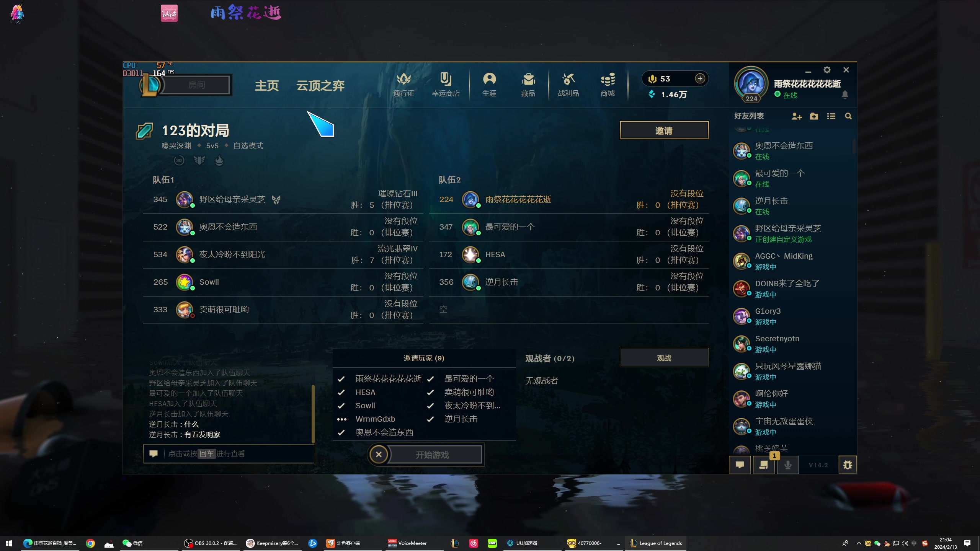980x551 pixels.
Task: Open the 生涯 career profile icon
Action: tap(489, 85)
